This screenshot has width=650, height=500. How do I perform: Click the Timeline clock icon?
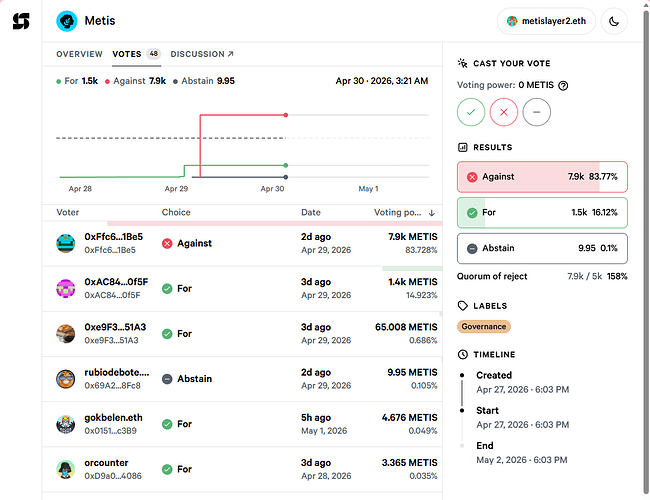tap(463, 354)
